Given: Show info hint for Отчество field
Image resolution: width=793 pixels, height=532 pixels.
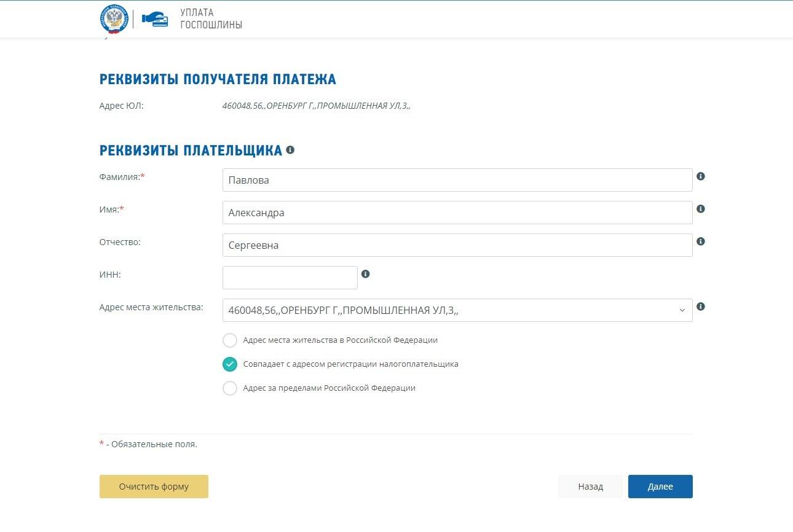Looking at the screenshot, I should tap(701, 241).
